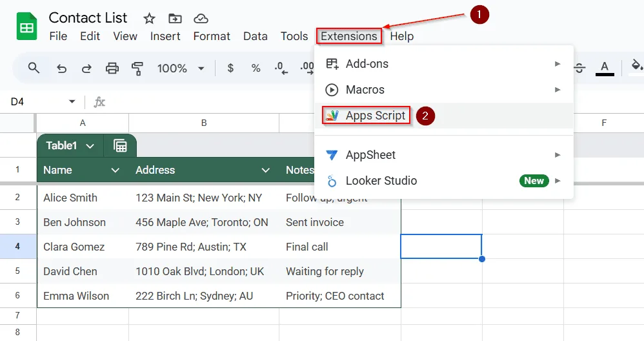The image size is (644, 341).
Task: Select the David Chen cell
Action: [83, 271]
